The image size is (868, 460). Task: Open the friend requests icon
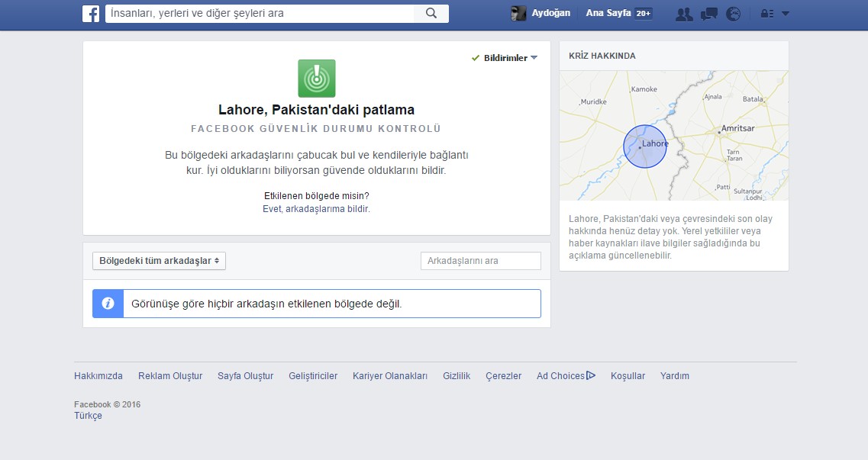click(x=684, y=14)
